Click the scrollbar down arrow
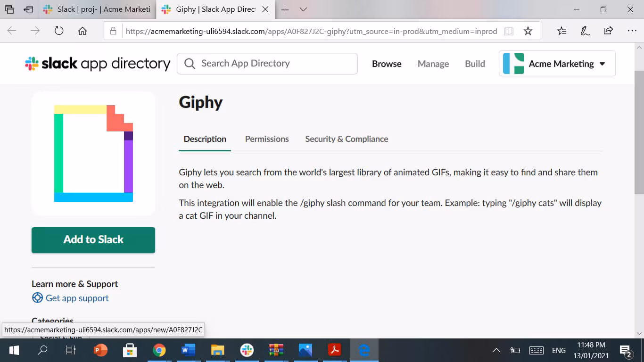644x362 pixels. (639, 333)
